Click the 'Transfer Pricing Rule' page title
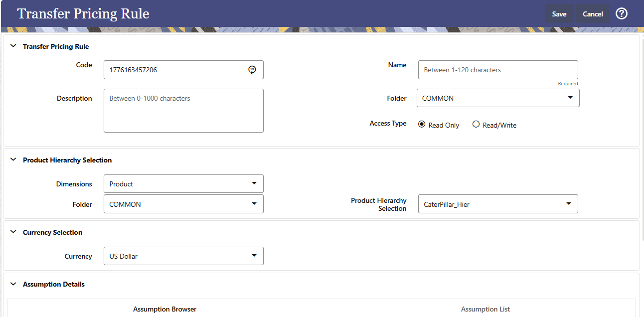 pos(83,13)
